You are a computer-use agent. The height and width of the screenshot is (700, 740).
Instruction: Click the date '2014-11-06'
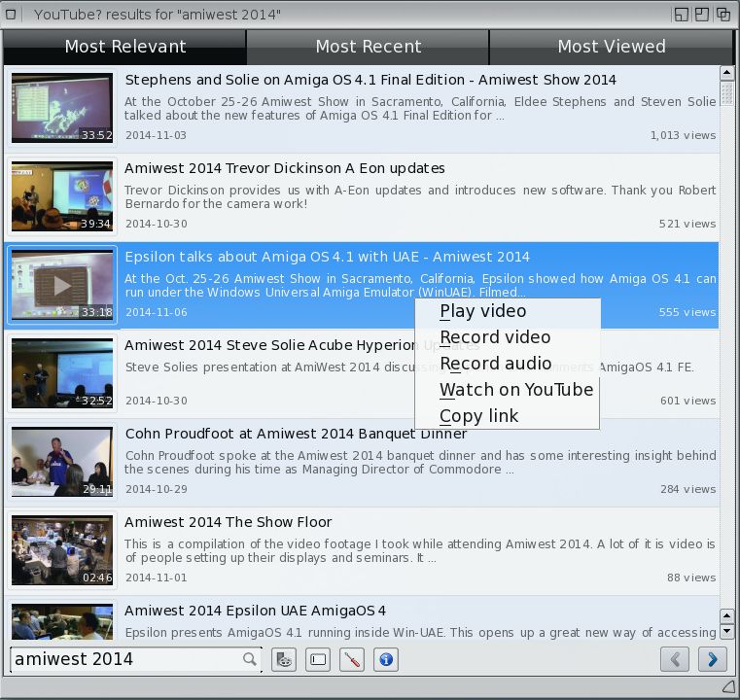coord(156,312)
